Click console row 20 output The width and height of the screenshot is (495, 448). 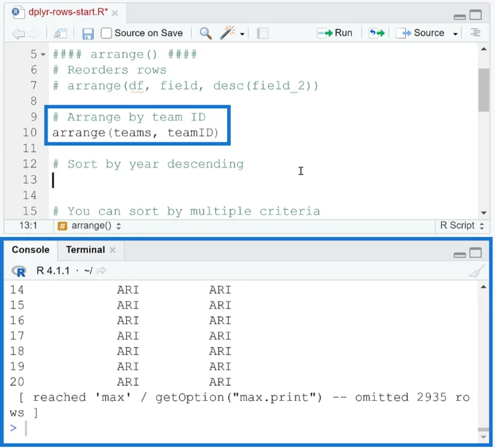[120, 382]
